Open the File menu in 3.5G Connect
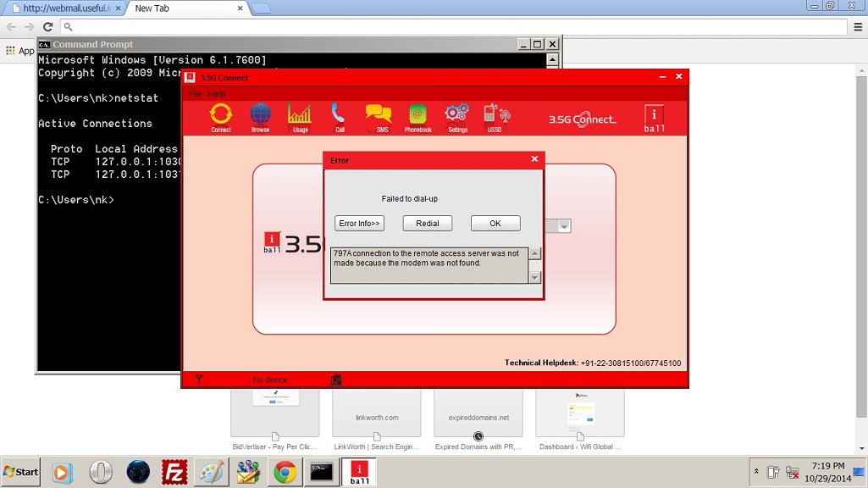The width and height of the screenshot is (868, 488). pos(195,94)
